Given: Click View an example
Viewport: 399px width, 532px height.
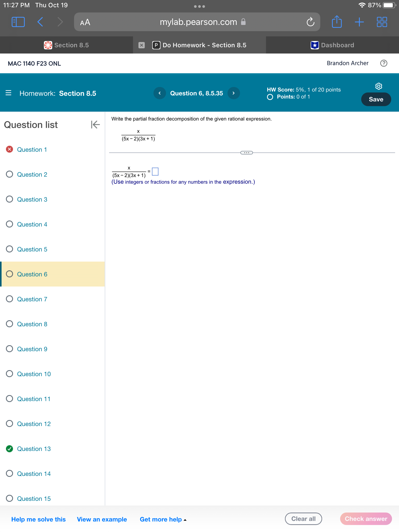Looking at the screenshot, I should [102, 519].
